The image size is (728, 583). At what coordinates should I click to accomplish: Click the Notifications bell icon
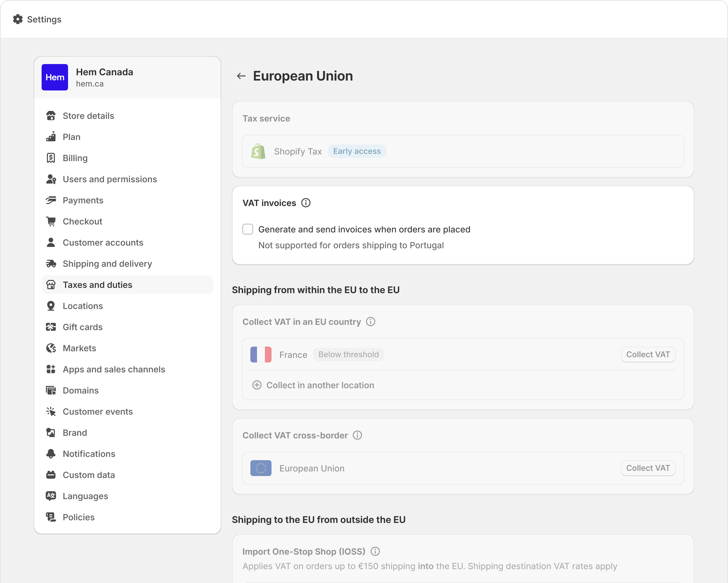(x=51, y=454)
